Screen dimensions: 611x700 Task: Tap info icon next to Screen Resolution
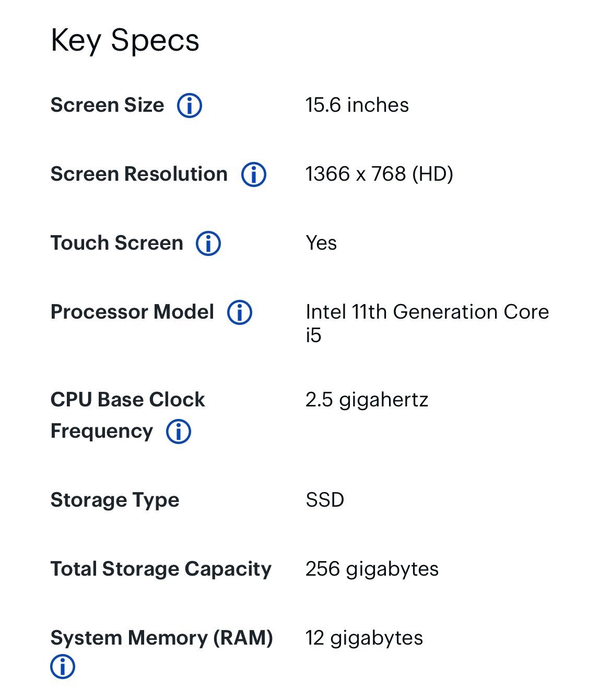pos(254,174)
